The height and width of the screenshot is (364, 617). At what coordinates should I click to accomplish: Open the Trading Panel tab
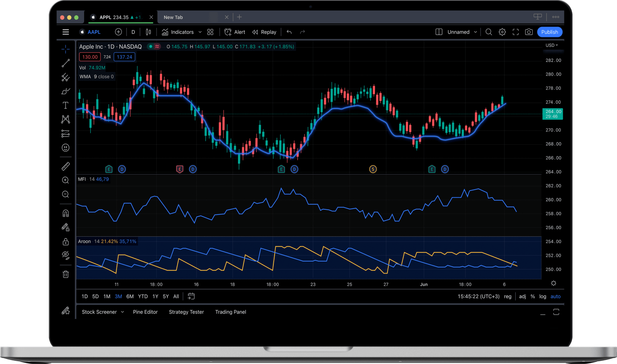point(230,312)
